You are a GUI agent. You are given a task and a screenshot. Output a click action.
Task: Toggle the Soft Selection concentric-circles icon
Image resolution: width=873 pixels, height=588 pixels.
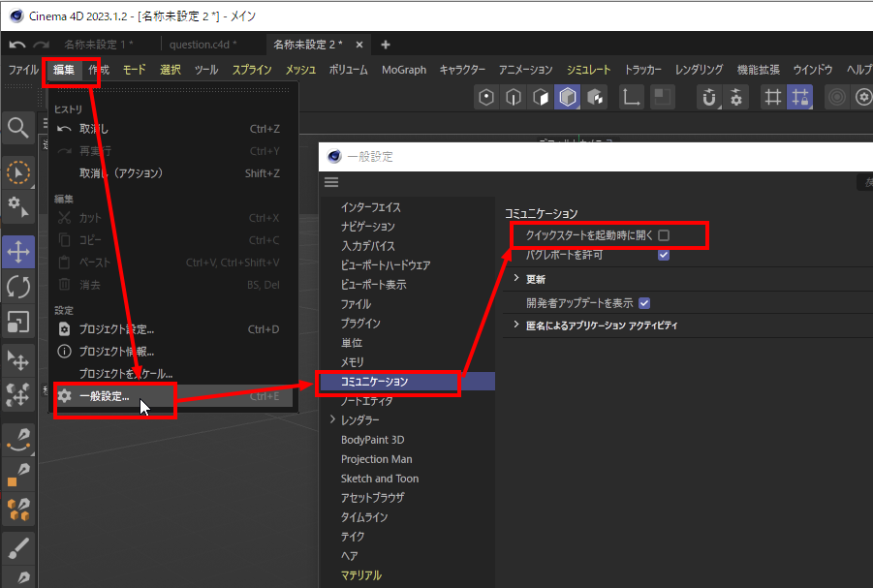(x=837, y=98)
